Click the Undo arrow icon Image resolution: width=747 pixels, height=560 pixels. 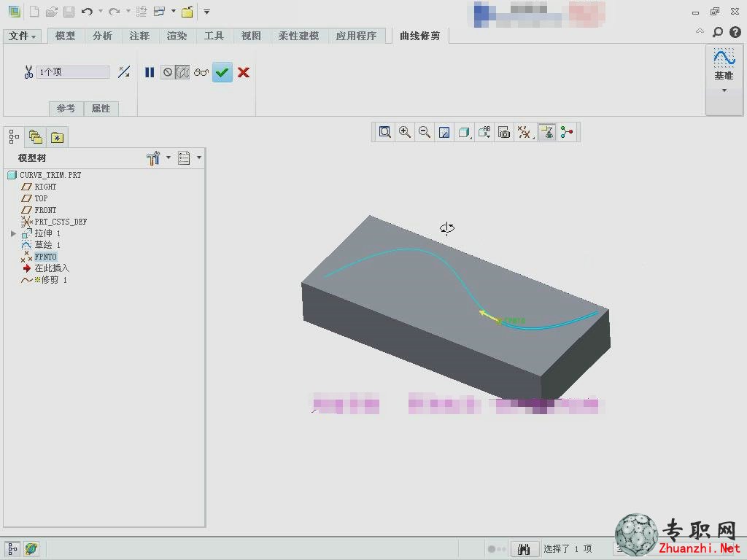coord(87,12)
